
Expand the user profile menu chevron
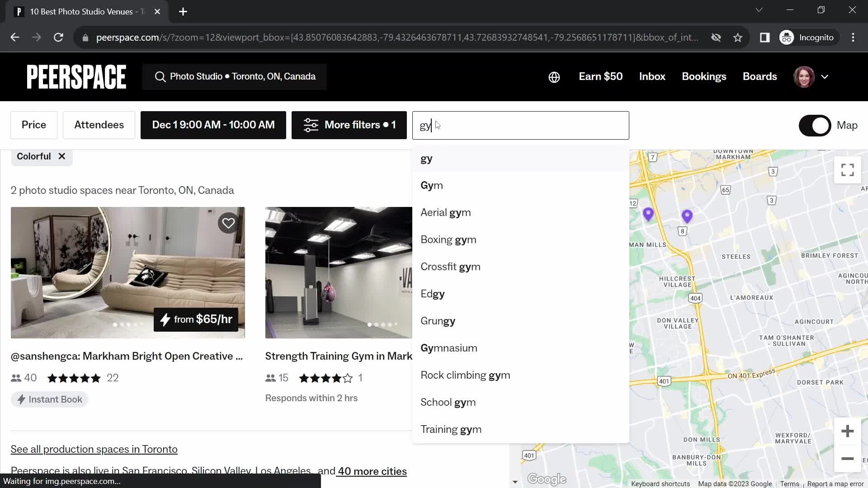[825, 77]
